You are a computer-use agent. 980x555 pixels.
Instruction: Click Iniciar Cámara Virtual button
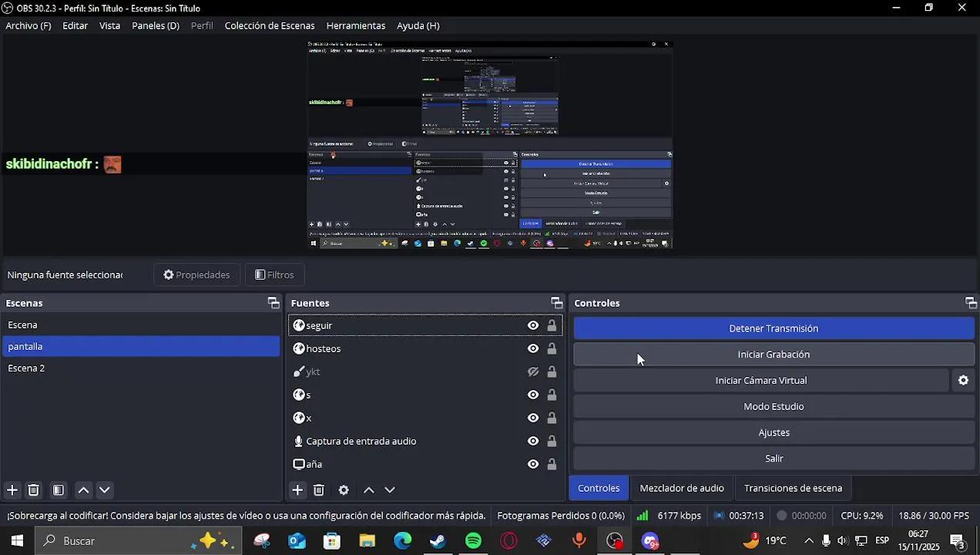761,381
